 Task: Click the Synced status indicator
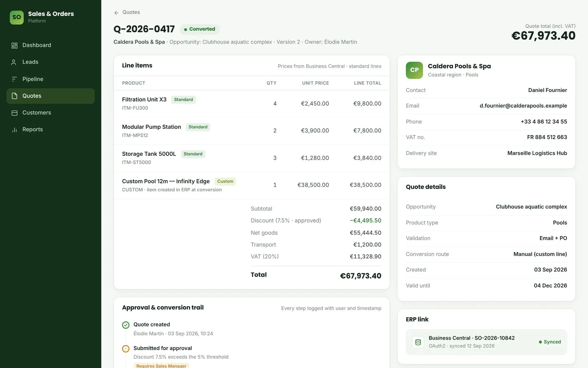pyautogui.click(x=550, y=342)
